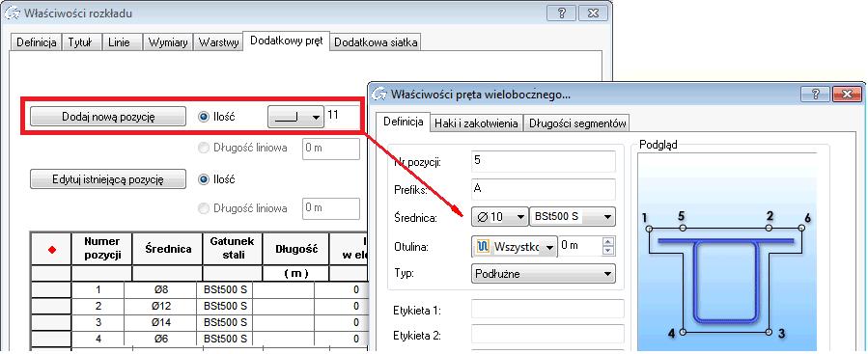Click position number 3 cell in table
Image resolution: width=868 pixels, height=354 pixels.
tap(98, 322)
